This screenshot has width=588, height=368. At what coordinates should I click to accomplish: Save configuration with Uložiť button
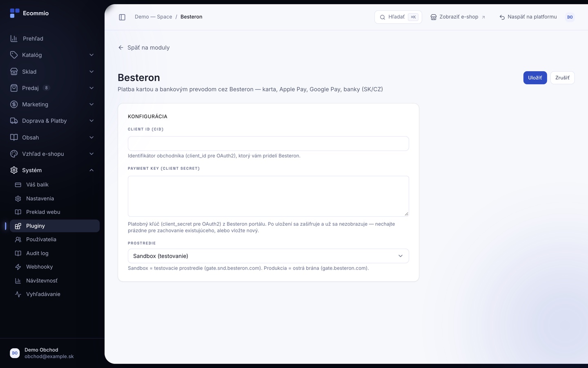pyautogui.click(x=535, y=78)
